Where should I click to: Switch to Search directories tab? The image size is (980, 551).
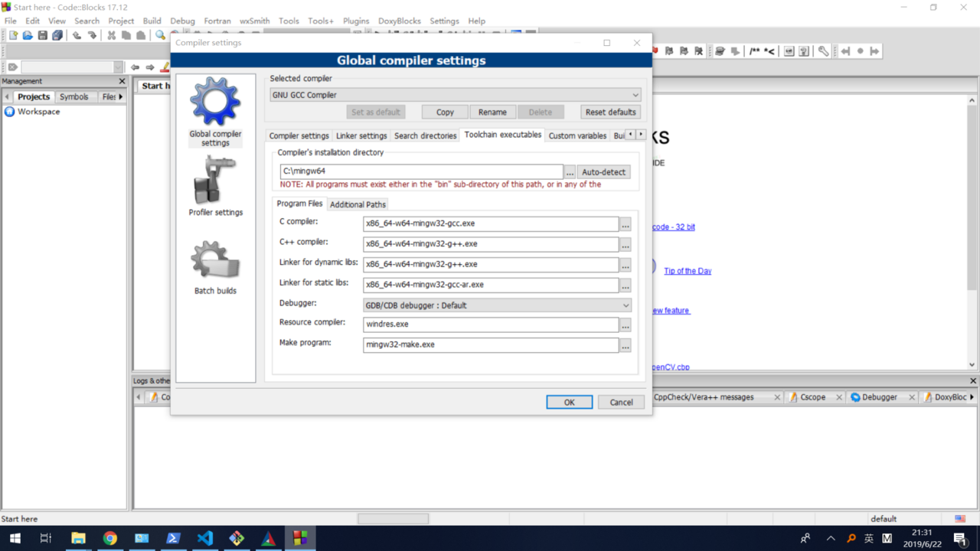(426, 135)
